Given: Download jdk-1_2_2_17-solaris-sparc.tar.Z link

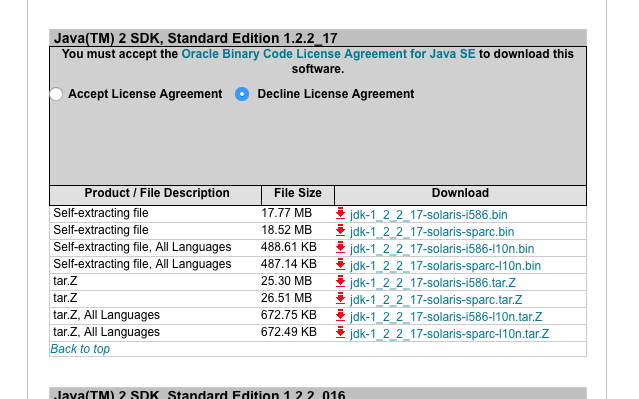Looking at the screenshot, I should [x=436, y=300].
